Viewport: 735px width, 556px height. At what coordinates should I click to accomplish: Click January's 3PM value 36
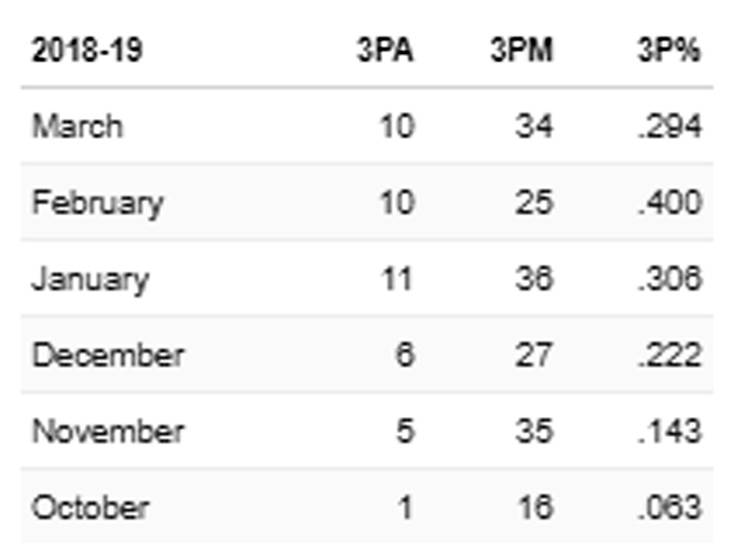[535, 279]
